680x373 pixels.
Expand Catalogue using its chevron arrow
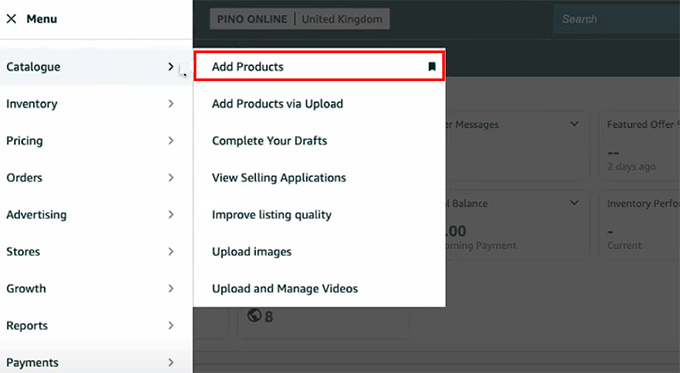point(171,67)
